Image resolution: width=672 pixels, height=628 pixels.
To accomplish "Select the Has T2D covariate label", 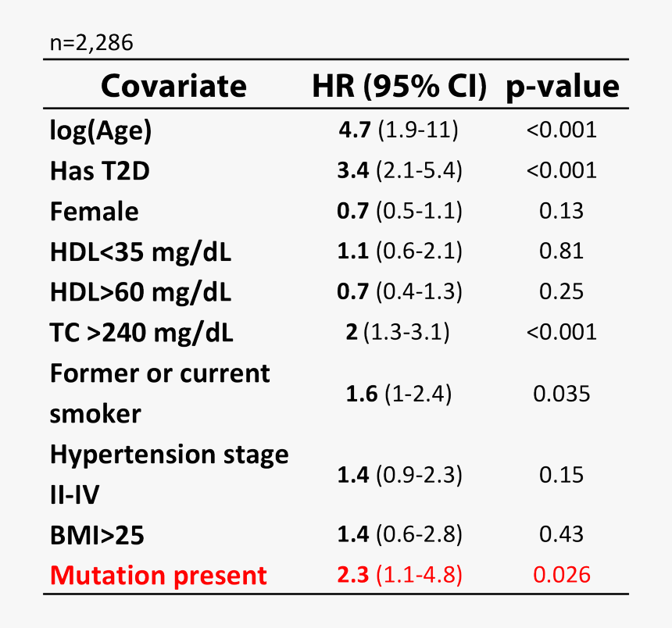I will tap(99, 170).
